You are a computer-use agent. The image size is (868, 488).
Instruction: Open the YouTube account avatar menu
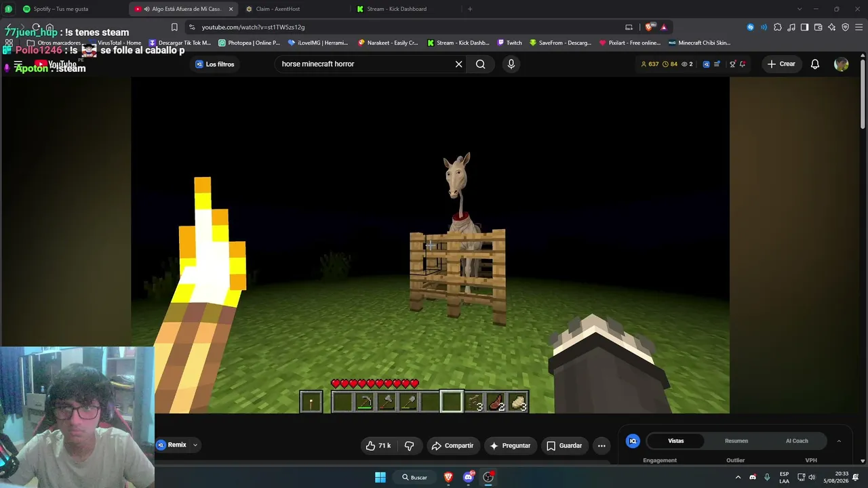[842, 64]
